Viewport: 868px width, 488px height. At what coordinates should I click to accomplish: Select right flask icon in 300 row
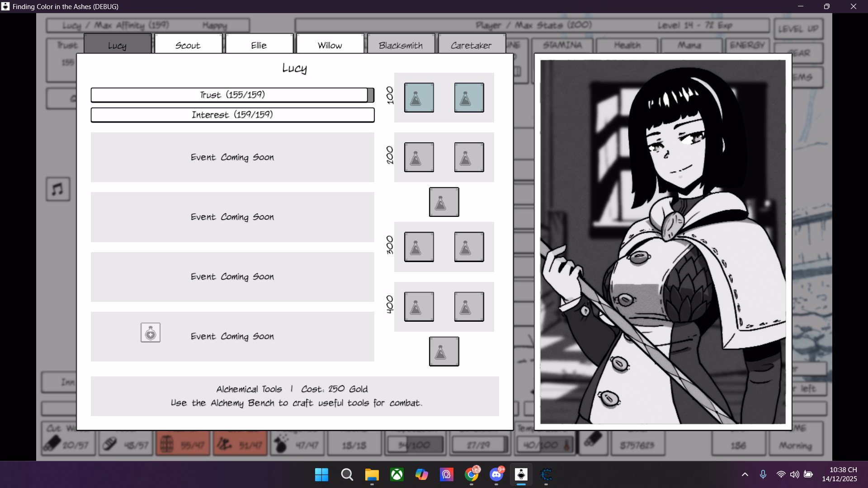coord(469,247)
